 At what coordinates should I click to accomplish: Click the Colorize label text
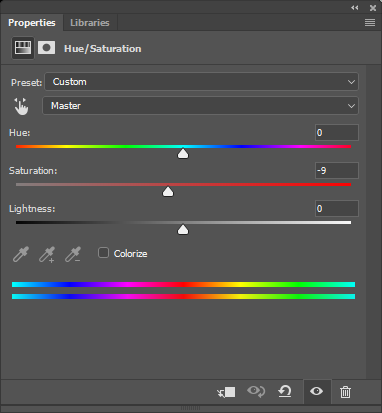(x=130, y=254)
